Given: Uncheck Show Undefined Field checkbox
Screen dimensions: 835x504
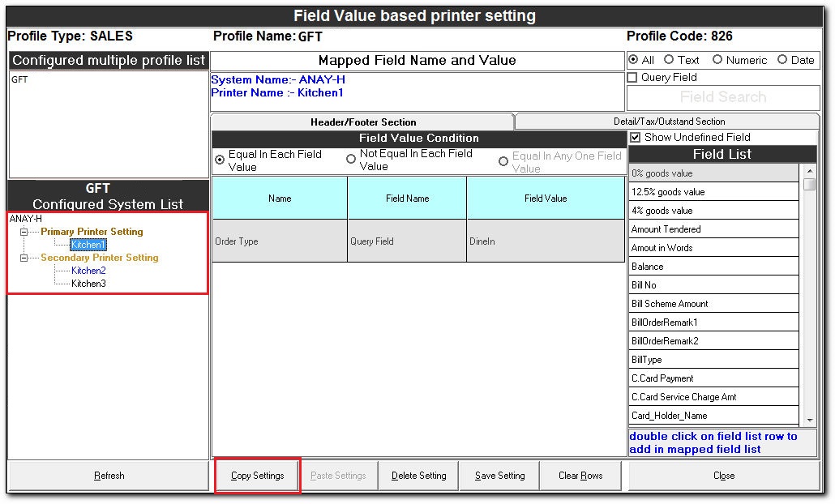Looking at the screenshot, I should 636,137.
